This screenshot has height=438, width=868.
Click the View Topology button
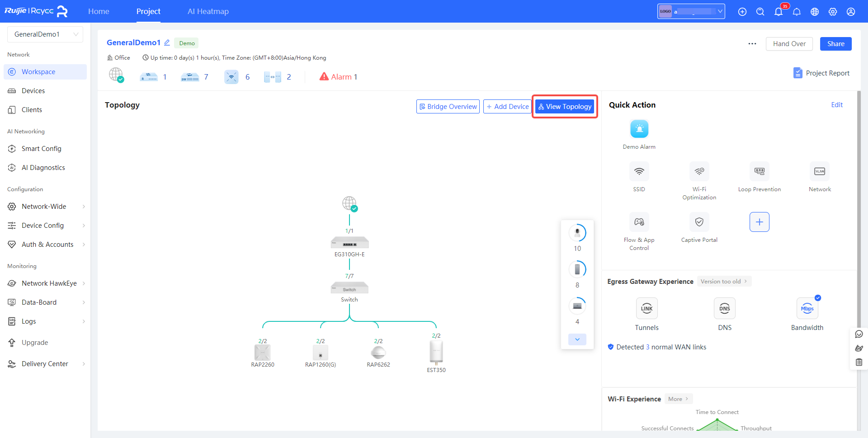click(x=565, y=107)
